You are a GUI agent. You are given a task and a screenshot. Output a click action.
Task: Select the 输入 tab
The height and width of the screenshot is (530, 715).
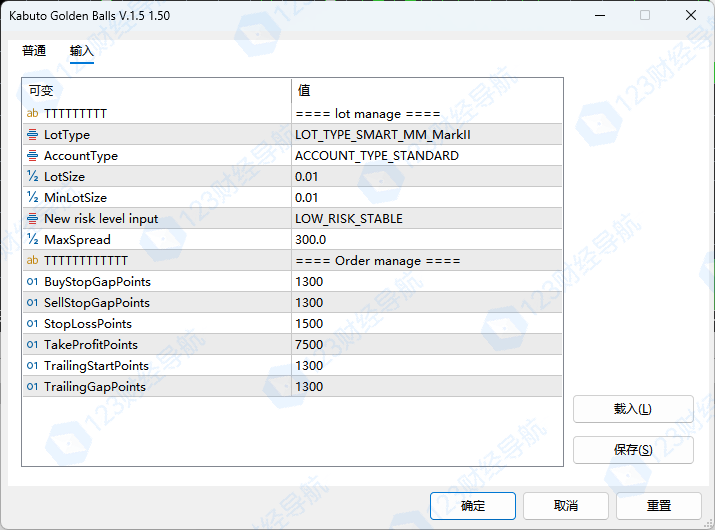click(x=82, y=51)
